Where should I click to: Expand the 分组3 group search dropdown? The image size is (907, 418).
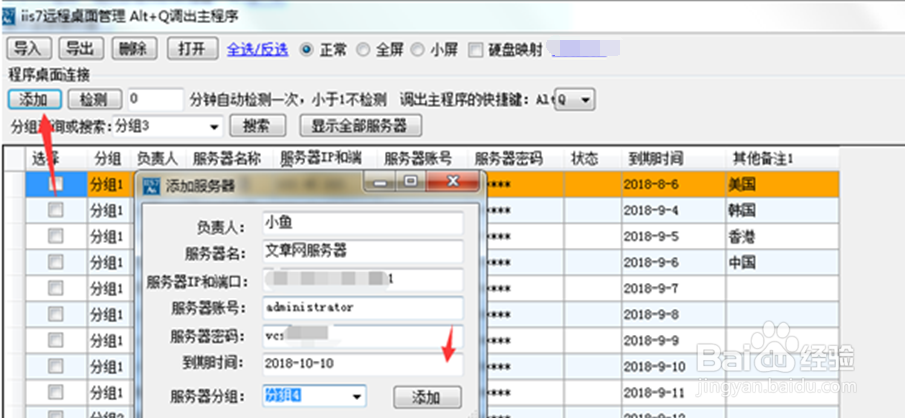click(x=215, y=125)
